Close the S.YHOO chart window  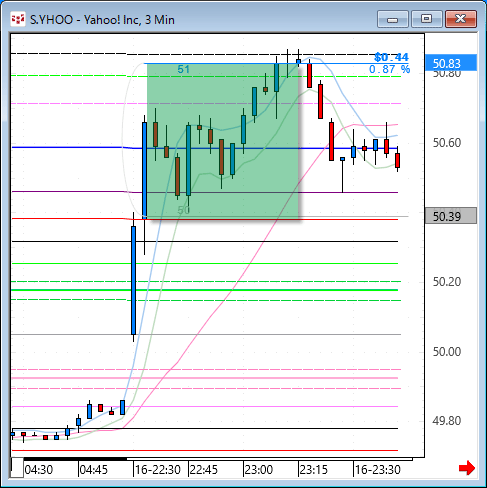click(461, 19)
